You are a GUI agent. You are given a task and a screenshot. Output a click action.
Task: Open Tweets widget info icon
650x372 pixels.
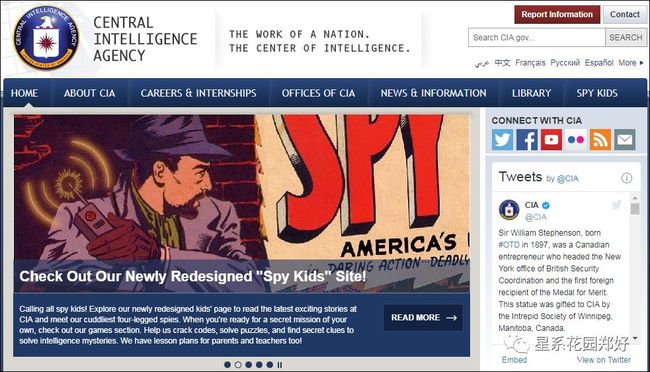[x=626, y=178]
